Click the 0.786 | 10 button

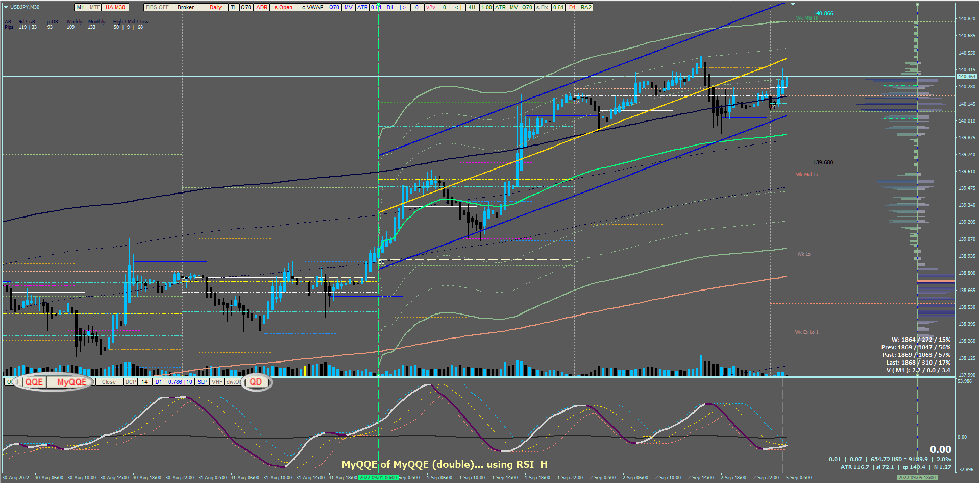181,382
